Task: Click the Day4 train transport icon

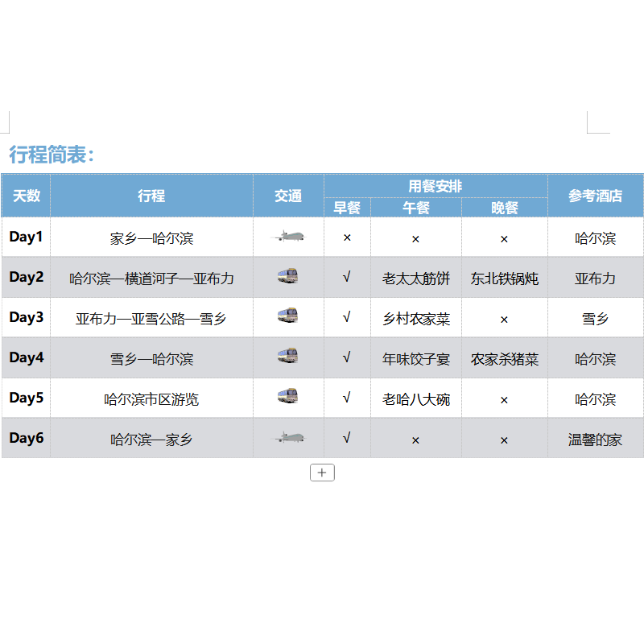Action: [x=287, y=358]
